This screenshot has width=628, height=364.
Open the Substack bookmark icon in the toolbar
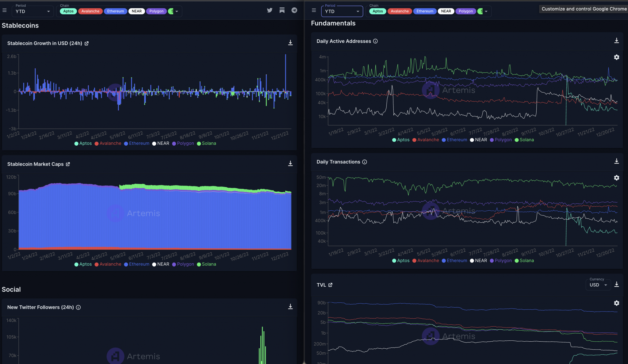point(282,10)
